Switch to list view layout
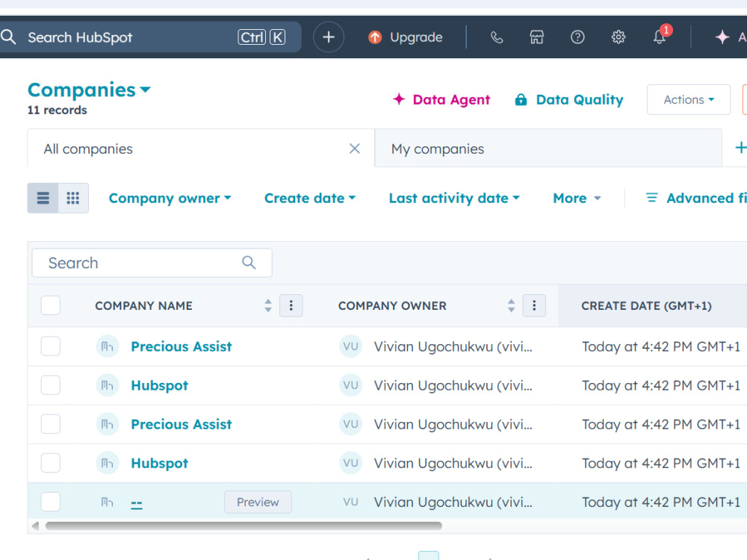 click(43, 198)
